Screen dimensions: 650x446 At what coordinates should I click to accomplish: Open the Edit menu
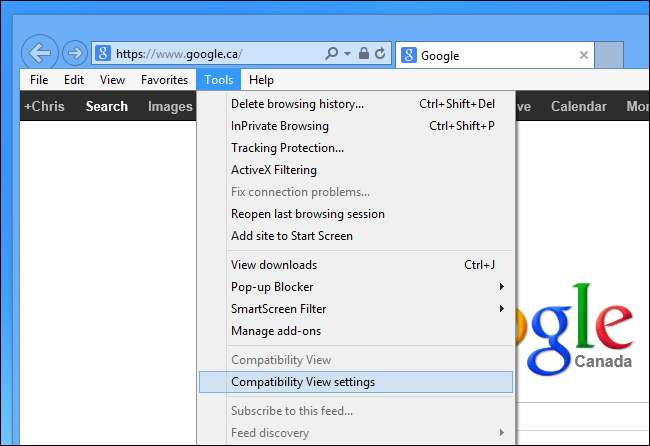(74, 80)
